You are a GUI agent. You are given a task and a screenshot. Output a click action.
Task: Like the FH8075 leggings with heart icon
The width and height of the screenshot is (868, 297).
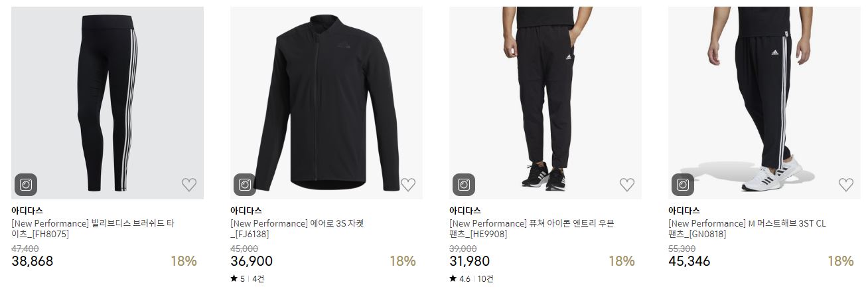coord(189,185)
